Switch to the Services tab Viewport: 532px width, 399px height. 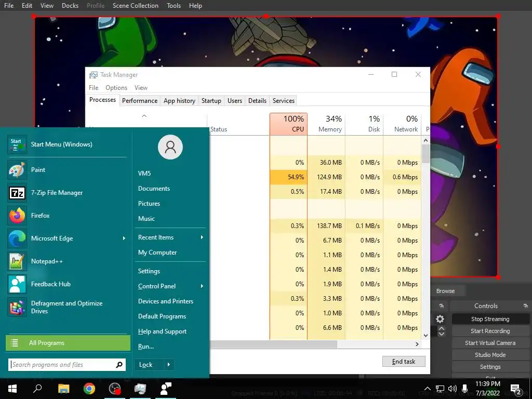pyautogui.click(x=284, y=101)
